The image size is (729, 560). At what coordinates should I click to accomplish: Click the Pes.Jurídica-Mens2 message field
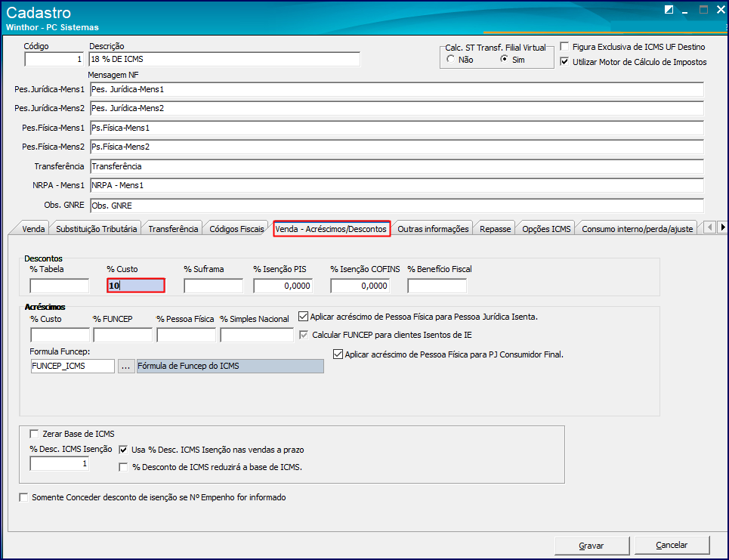click(397, 108)
